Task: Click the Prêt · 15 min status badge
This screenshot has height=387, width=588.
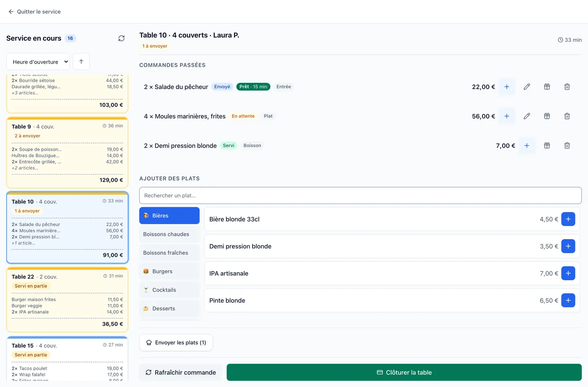Action: [x=253, y=87]
